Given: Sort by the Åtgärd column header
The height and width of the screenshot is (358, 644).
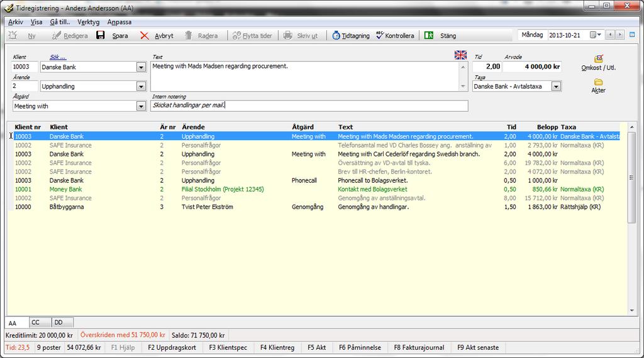Looking at the screenshot, I should click(303, 127).
